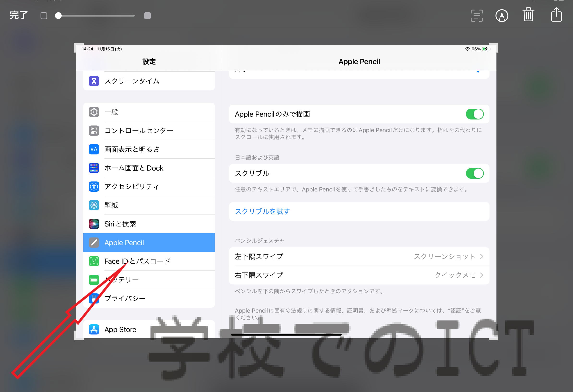Click the Accessibility figure icon

pos(94,187)
